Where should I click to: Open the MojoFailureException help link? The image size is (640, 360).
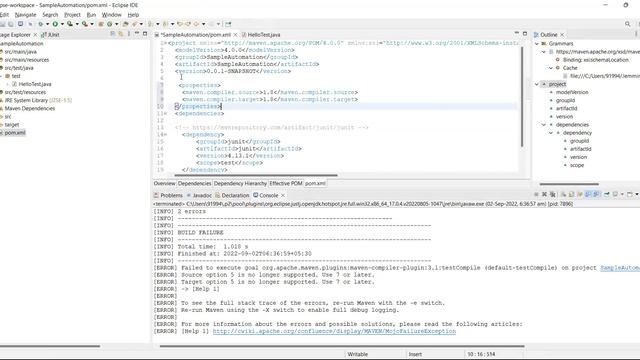pyautogui.click(x=334, y=331)
